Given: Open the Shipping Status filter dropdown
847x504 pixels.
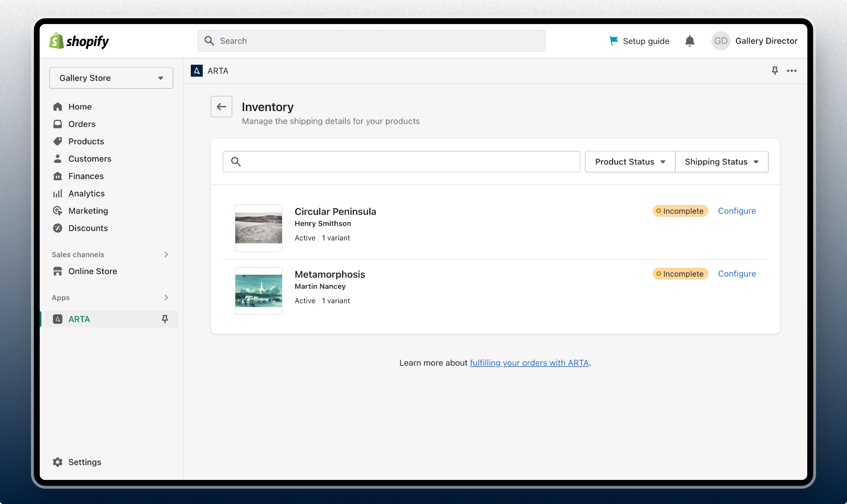Looking at the screenshot, I should tap(721, 162).
